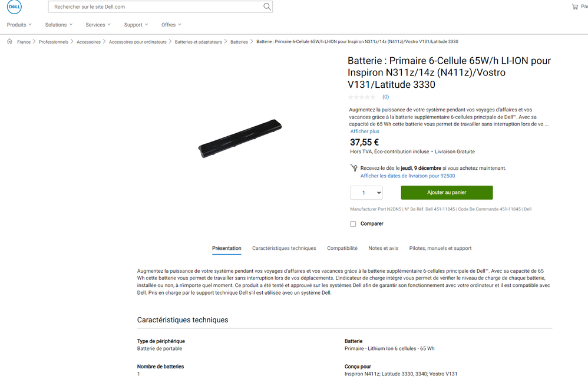Click the battery product image
This screenshot has width=588, height=379.
(x=240, y=139)
